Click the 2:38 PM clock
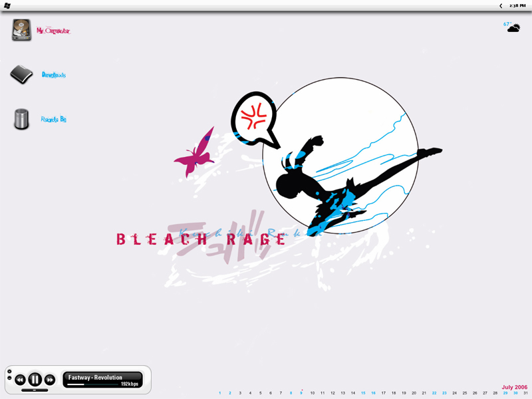532x399 pixels. pos(517,6)
